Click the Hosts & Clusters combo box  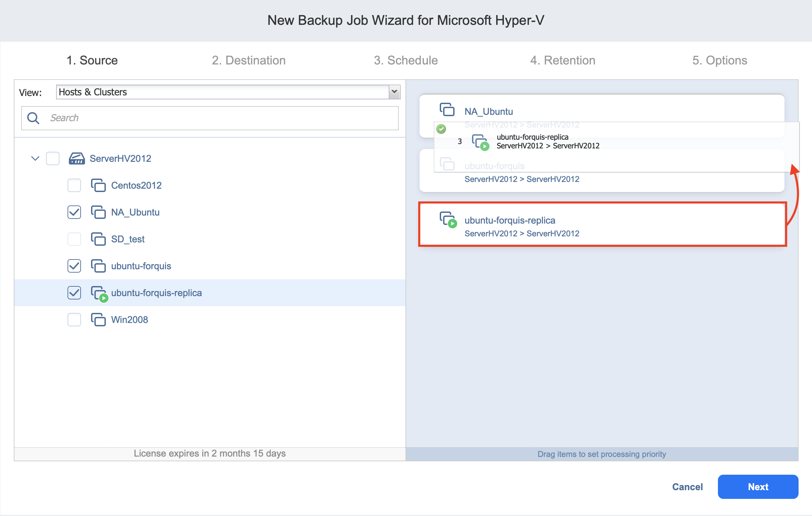click(x=222, y=92)
